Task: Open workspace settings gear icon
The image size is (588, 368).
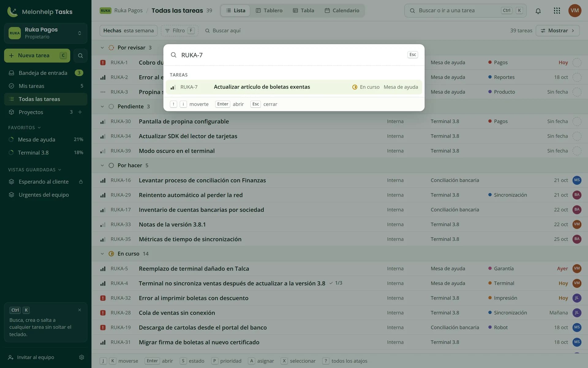Action: (81, 357)
